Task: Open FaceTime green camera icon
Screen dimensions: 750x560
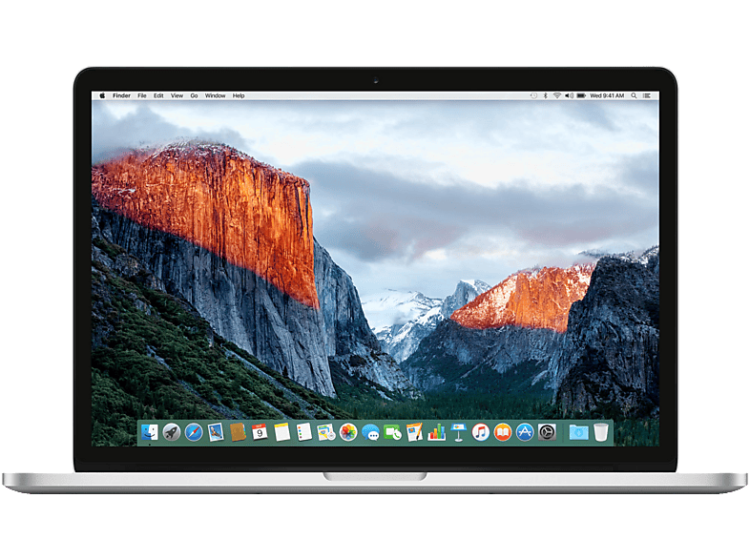Action: coord(392,432)
